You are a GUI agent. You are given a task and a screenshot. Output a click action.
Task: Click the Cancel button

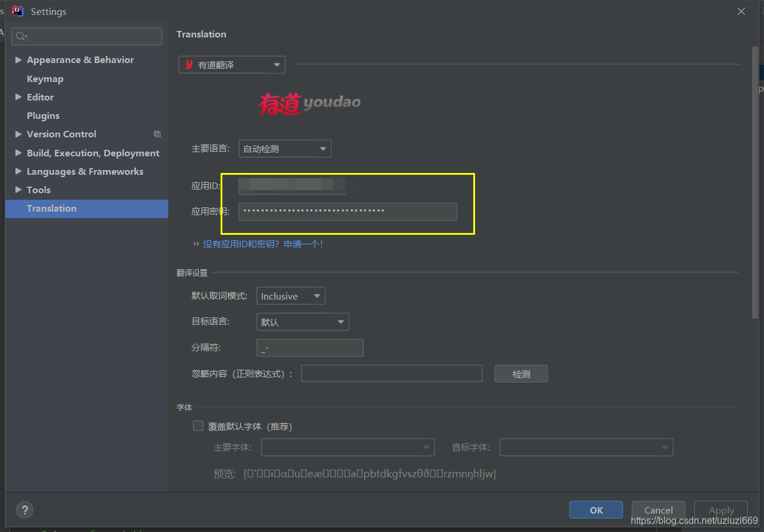[x=659, y=510]
